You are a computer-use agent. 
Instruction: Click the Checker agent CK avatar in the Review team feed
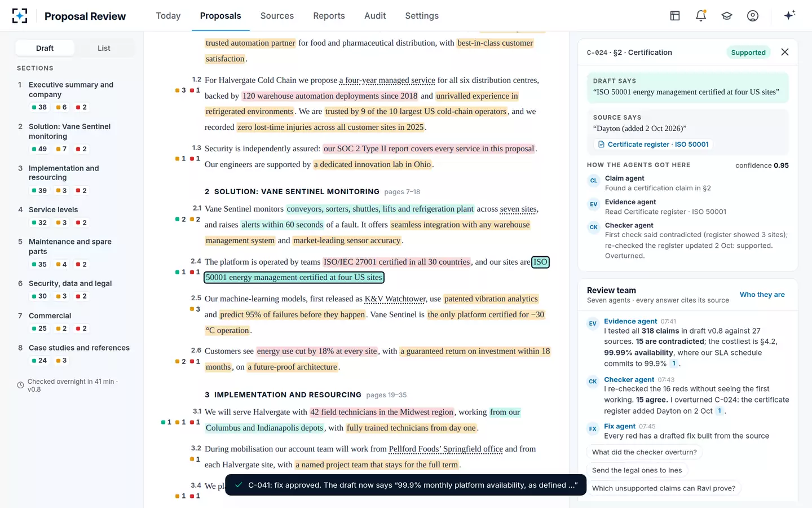(x=593, y=382)
